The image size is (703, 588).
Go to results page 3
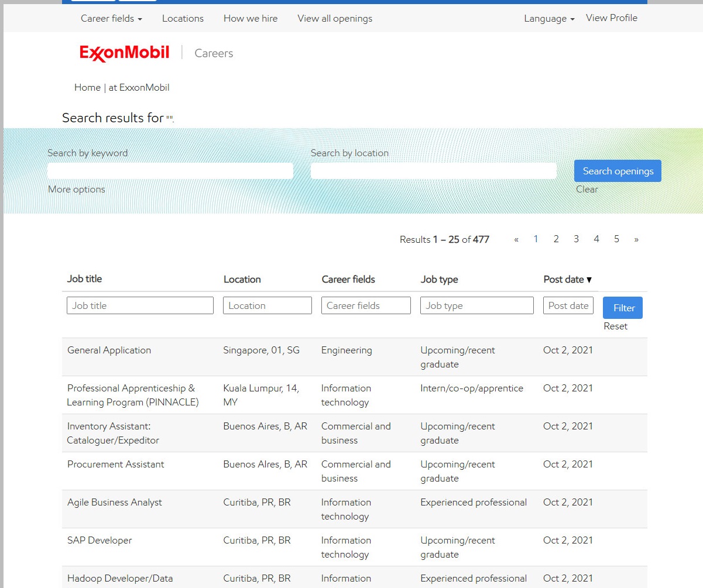click(576, 239)
